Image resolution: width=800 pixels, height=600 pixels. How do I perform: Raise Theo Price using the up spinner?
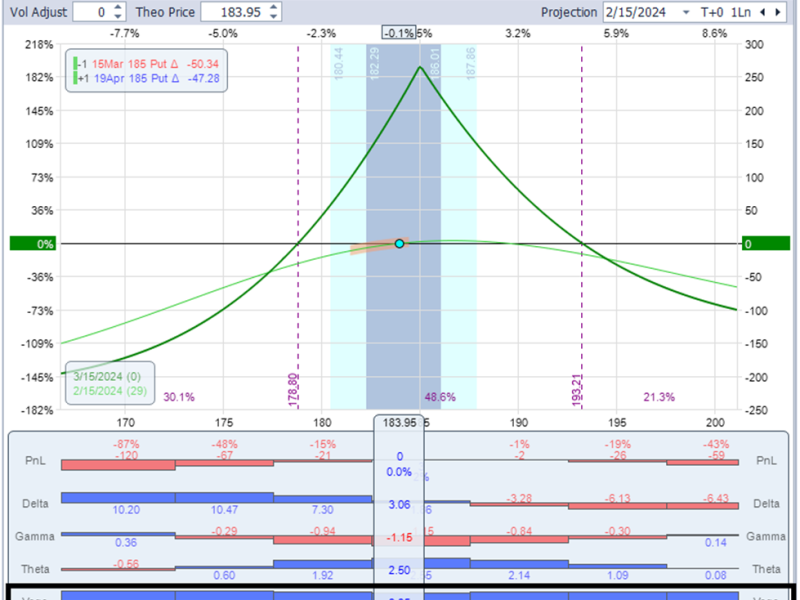pyautogui.click(x=274, y=7)
